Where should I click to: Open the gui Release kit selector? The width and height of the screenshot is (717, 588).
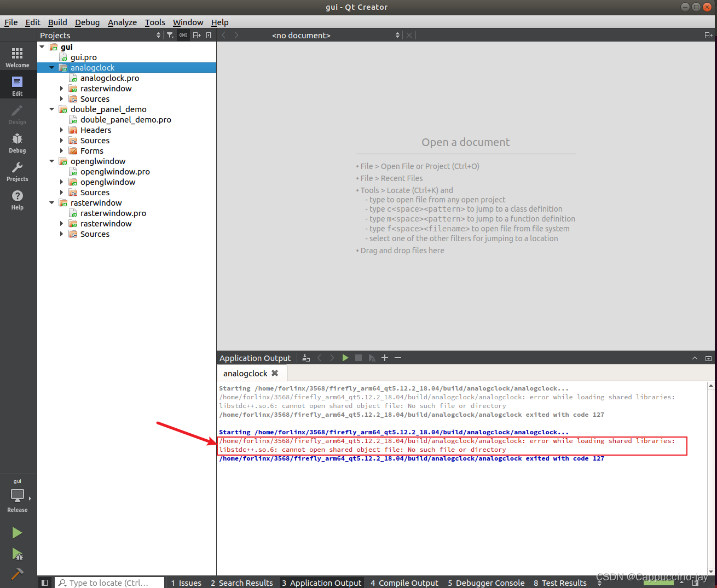point(18,496)
